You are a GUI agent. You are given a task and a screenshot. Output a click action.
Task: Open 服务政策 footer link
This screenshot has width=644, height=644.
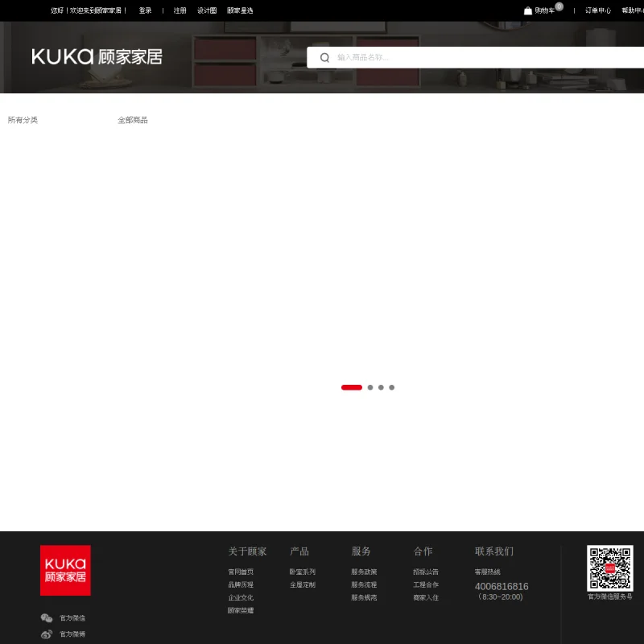click(x=364, y=572)
